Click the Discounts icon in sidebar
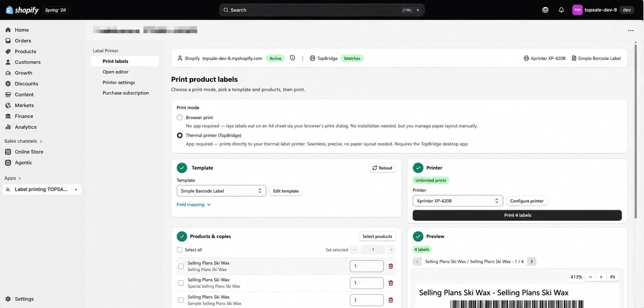 (8, 84)
